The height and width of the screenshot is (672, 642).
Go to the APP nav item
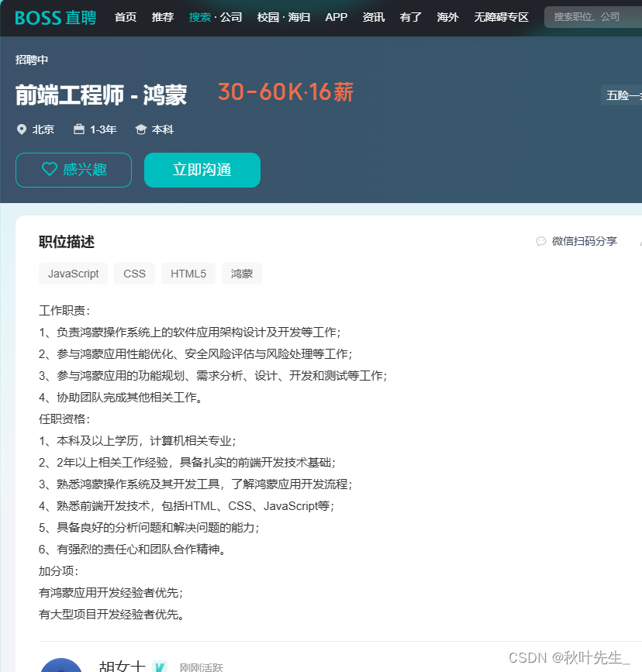[x=337, y=17]
